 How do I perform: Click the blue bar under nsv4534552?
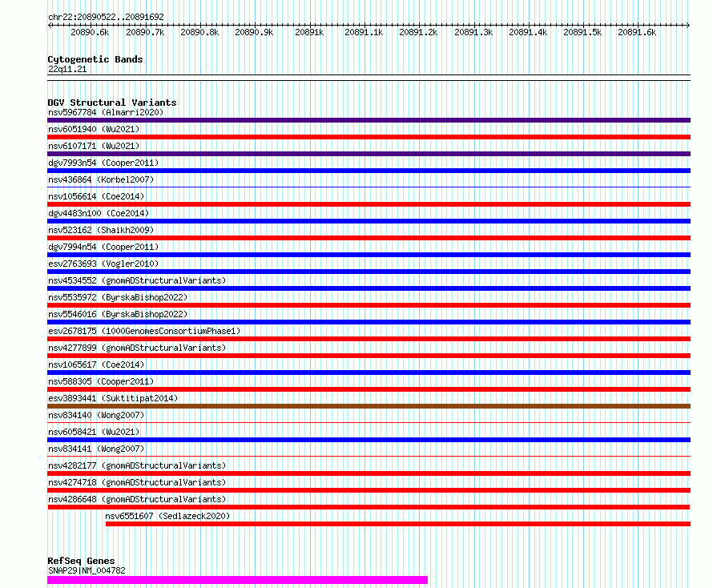click(369, 288)
